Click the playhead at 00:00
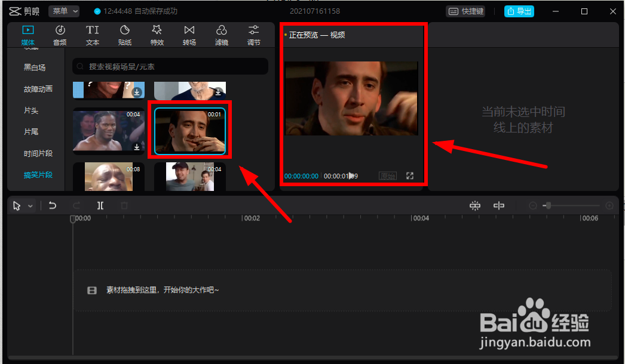Image resolution: width=625 pixels, height=364 pixels. (x=72, y=218)
